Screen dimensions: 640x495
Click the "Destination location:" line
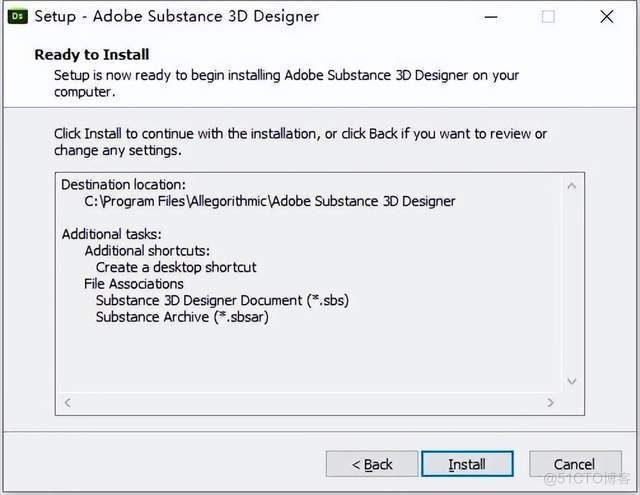click(123, 184)
